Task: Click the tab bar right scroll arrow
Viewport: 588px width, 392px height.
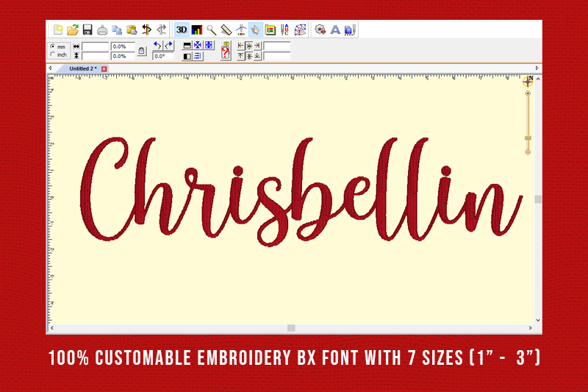Action: click(x=537, y=68)
